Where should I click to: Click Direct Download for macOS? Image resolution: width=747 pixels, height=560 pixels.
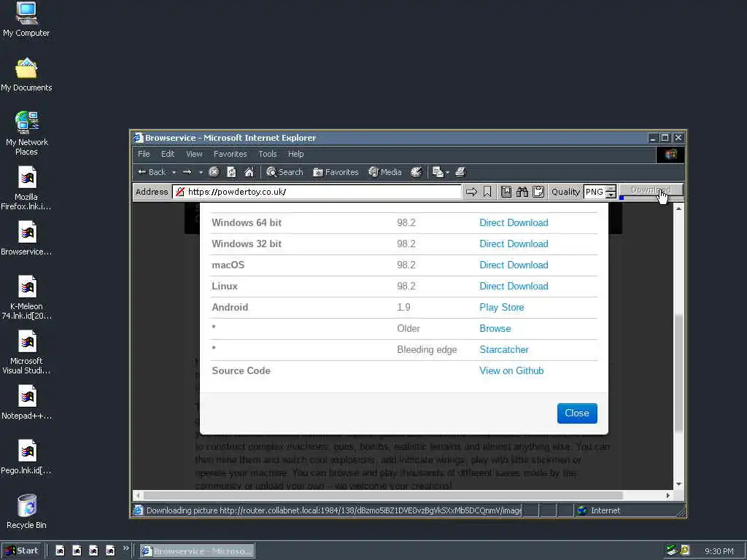click(514, 265)
